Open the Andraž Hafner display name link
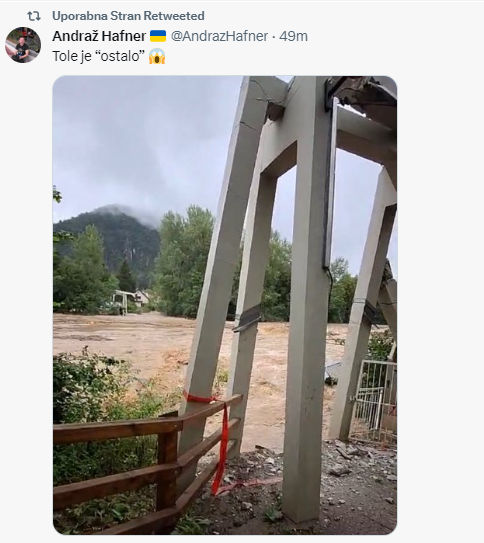484x543 pixels. tap(99, 36)
